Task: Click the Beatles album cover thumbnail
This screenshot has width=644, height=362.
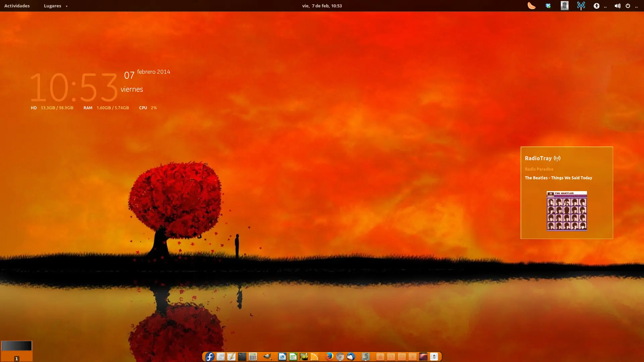Action: [567, 211]
